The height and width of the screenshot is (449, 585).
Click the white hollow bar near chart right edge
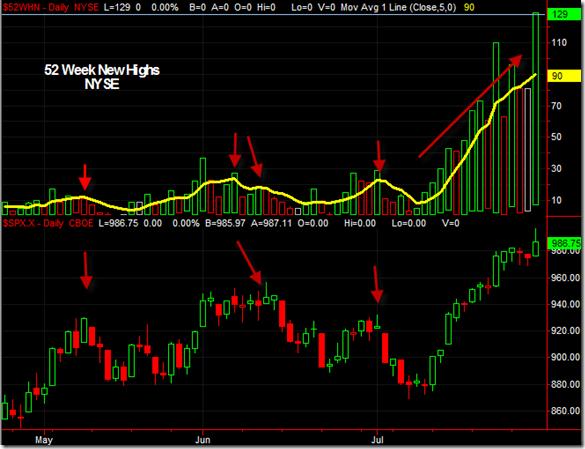[528, 150]
